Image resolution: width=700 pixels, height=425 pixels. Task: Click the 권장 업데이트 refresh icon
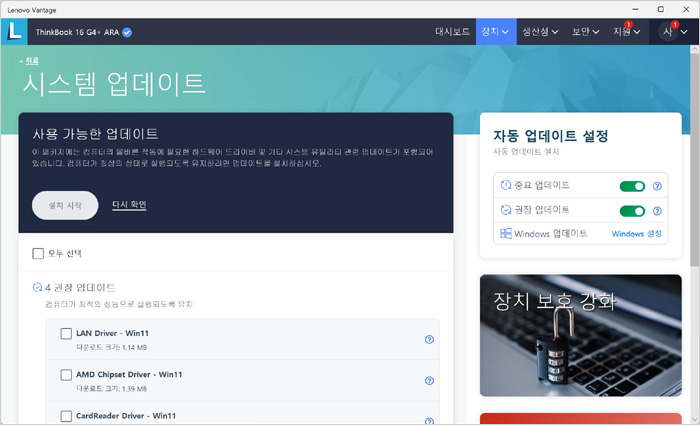(x=506, y=209)
